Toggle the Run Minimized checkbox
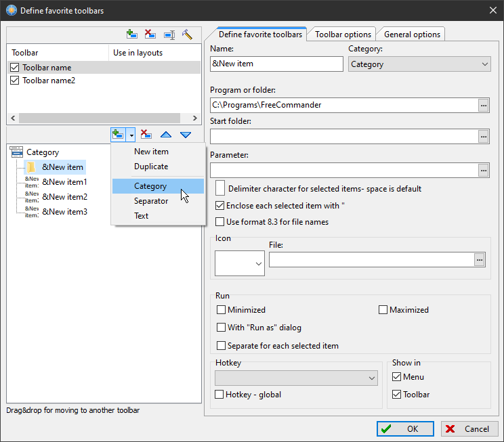This screenshot has width=504, height=442. pyautogui.click(x=221, y=310)
